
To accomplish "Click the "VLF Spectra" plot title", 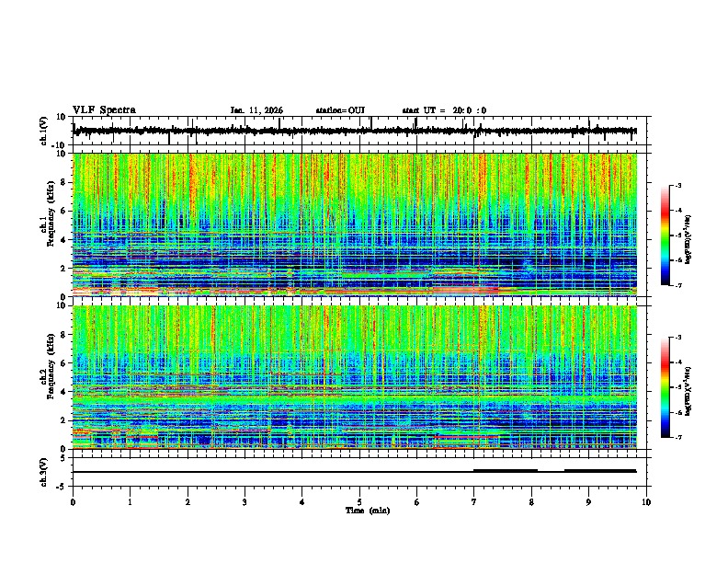I will point(104,110).
